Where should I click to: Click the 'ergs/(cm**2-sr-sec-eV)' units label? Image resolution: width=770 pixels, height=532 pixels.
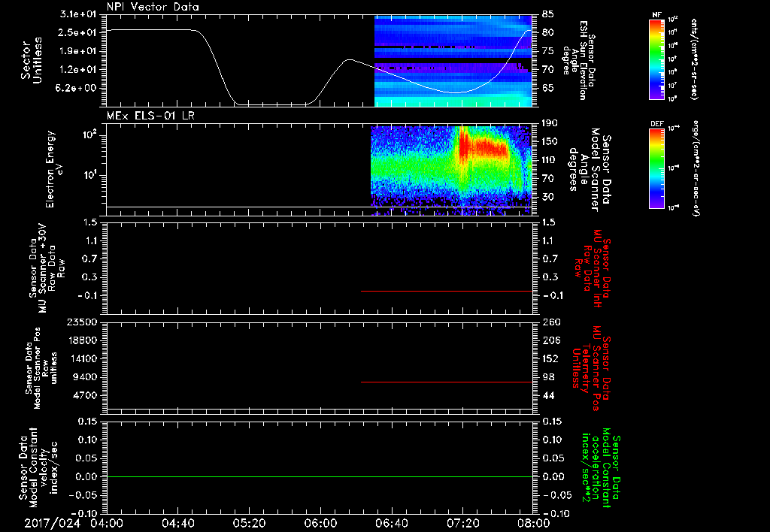coord(696,168)
